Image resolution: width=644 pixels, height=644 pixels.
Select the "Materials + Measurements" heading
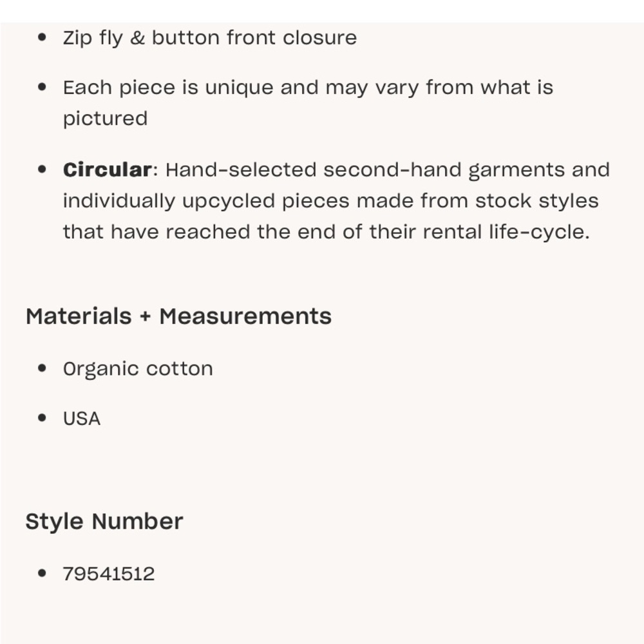(178, 316)
